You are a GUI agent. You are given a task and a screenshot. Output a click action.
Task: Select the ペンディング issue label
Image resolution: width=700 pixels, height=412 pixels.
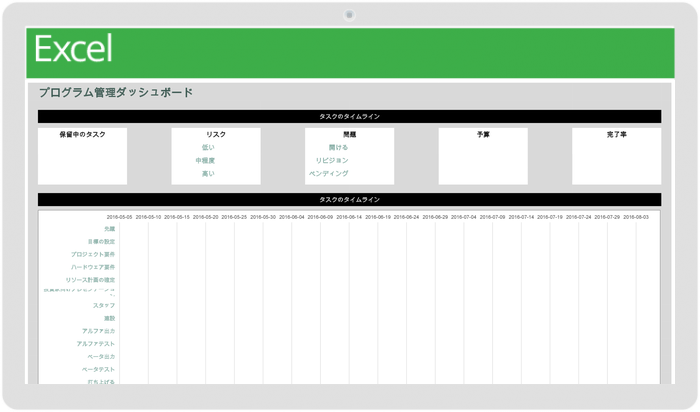click(329, 173)
